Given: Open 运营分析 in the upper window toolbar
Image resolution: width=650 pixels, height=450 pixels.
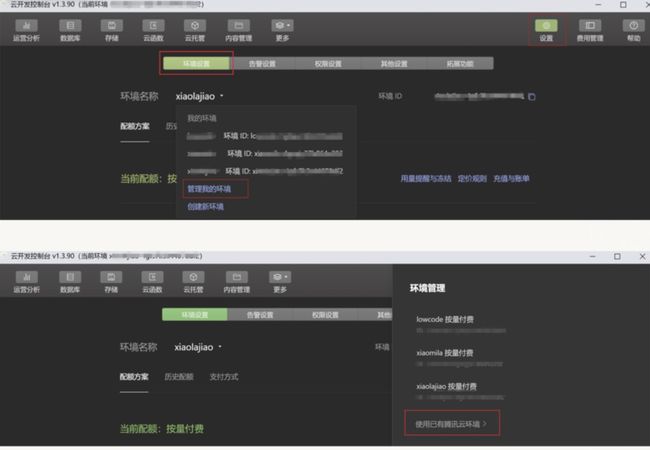Looking at the screenshot, I should tap(26, 31).
